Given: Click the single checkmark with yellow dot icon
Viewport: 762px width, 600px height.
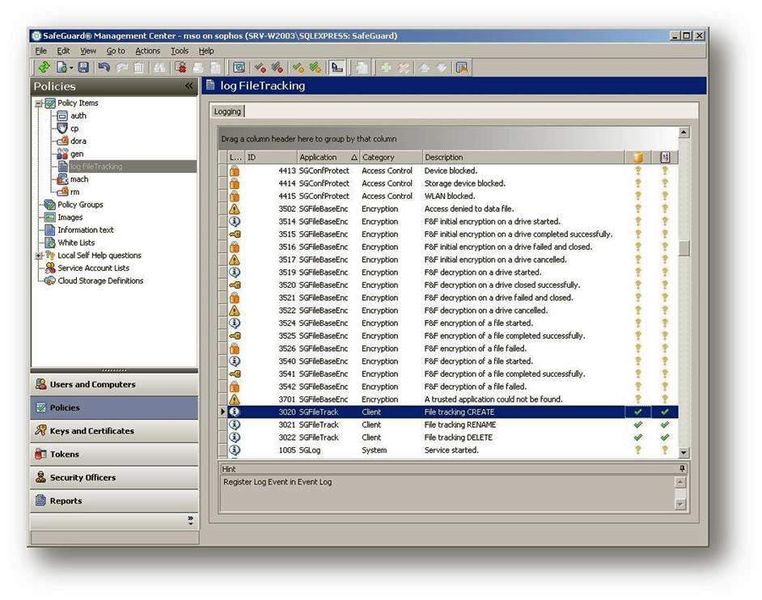Looking at the screenshot, I should (x=298, y=68).
